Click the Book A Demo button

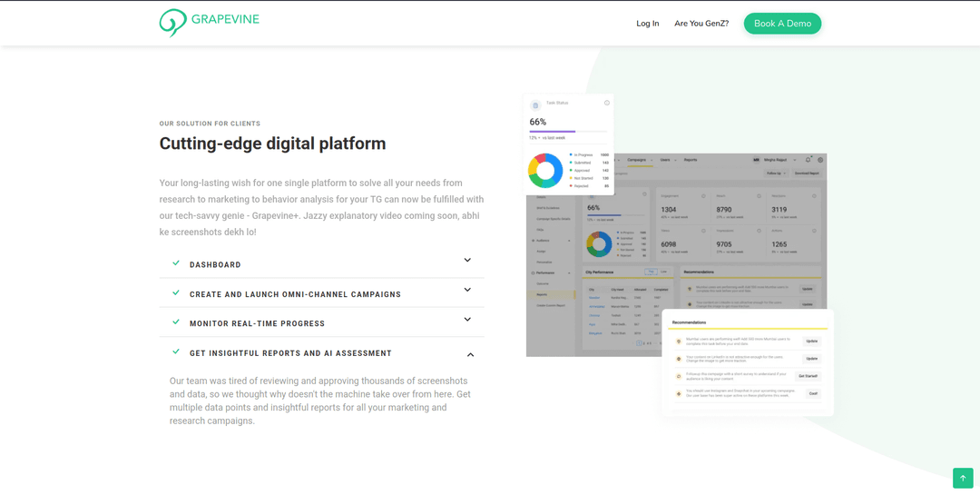[x=782, y=24]
